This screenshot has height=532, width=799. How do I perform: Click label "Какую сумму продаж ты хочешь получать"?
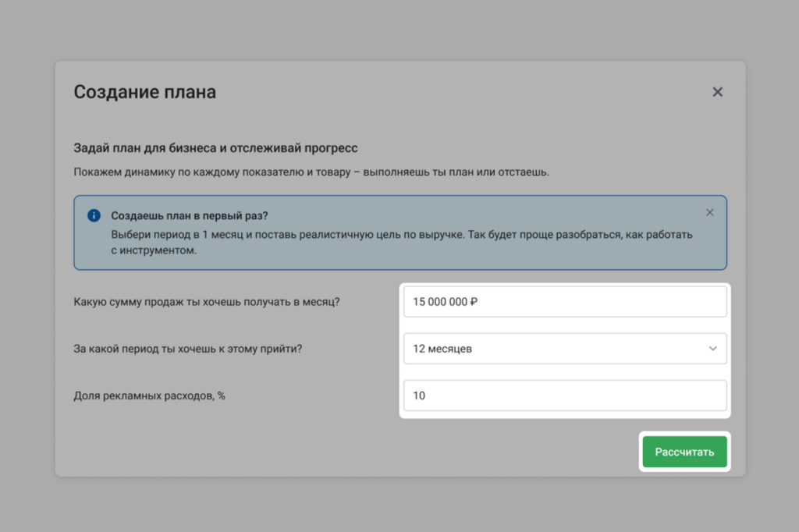click(206, 302)
